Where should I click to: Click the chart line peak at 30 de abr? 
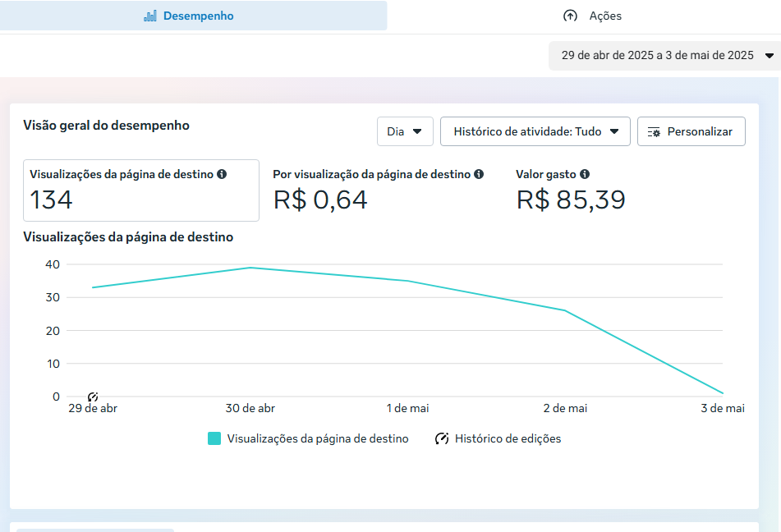tap(250, 268)
